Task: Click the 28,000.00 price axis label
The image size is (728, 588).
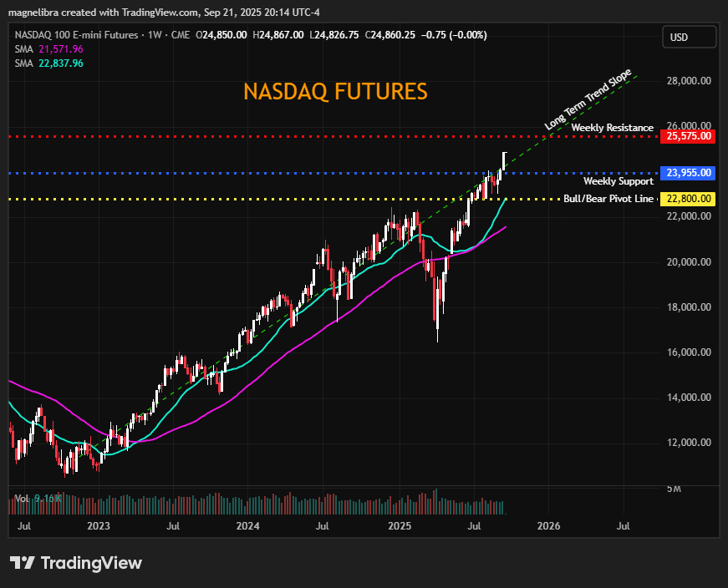Action: (x=689, y=81)
